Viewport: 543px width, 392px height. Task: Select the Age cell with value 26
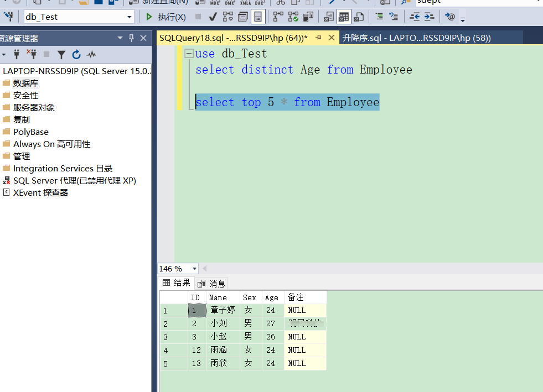tap(273, 337)
